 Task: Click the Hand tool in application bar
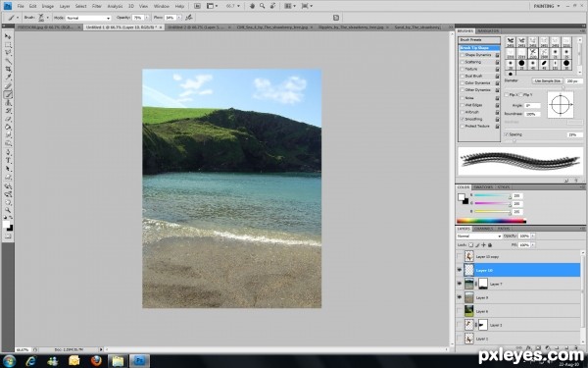pos(253,6)
